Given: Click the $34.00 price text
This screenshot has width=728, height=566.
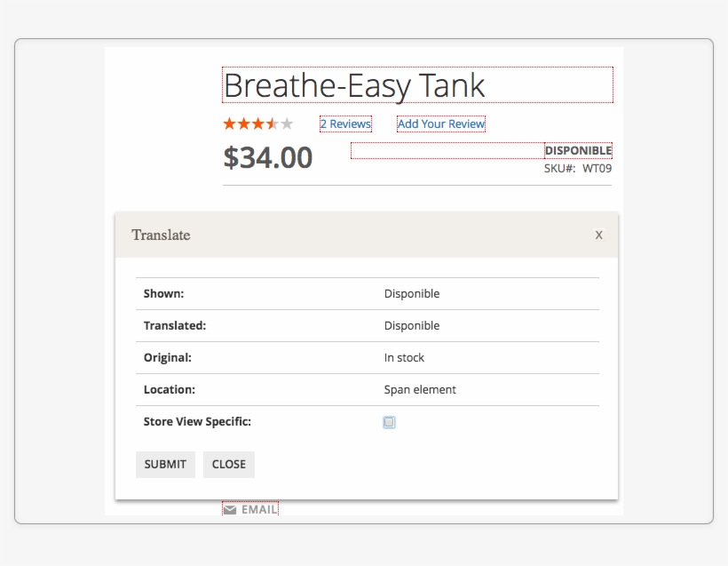Looking at the screenshot, I should (268, 157).
